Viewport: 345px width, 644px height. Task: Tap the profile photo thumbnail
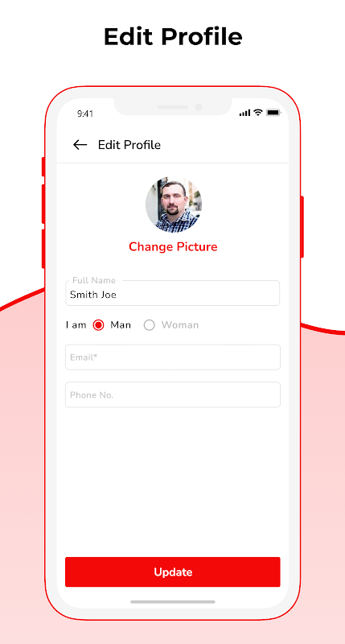pyautogui.click(x=173, y=205)
